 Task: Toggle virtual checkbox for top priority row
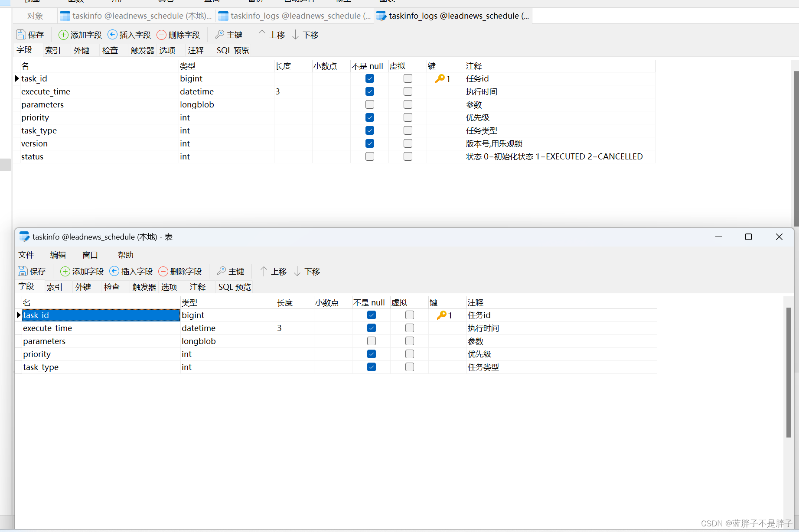point(408,117)
